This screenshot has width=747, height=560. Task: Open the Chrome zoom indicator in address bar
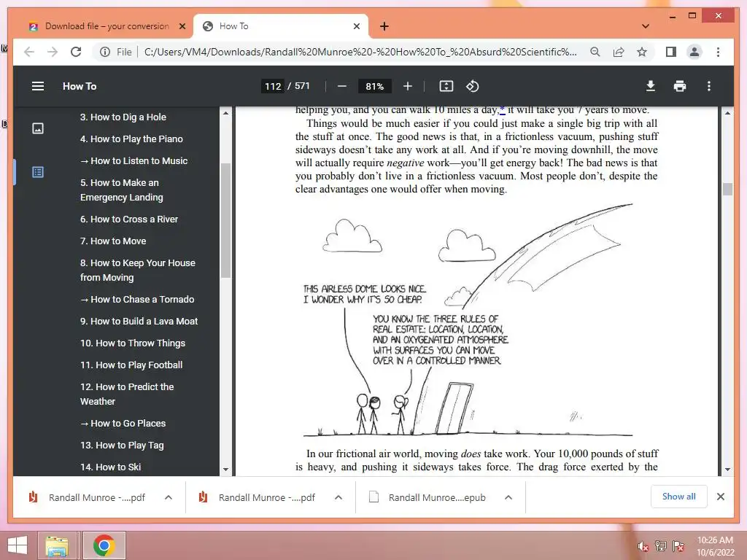(595, 52)
